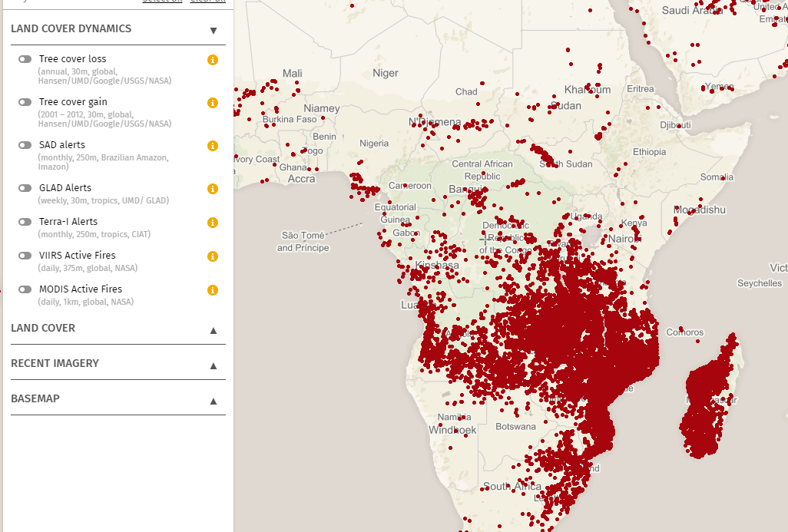The height and width of the screenshot is (532, 788).
Task: View GLAD Alerts layer information
Action: point(212,188)
